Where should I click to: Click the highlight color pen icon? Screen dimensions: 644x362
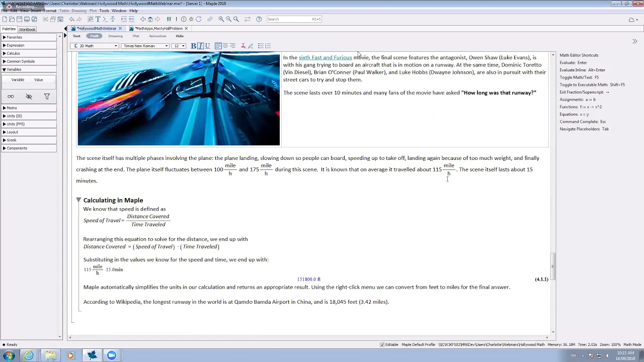(250, 46)
